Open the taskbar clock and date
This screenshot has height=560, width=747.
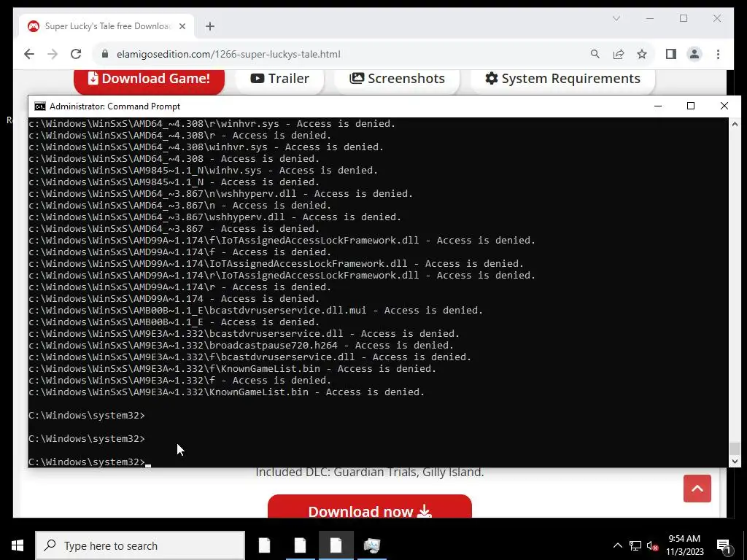(684, 545)
